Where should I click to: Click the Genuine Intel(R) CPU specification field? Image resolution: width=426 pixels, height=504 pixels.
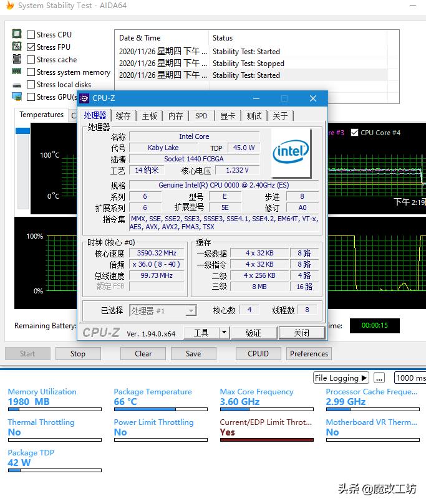[x=224, y=185]
